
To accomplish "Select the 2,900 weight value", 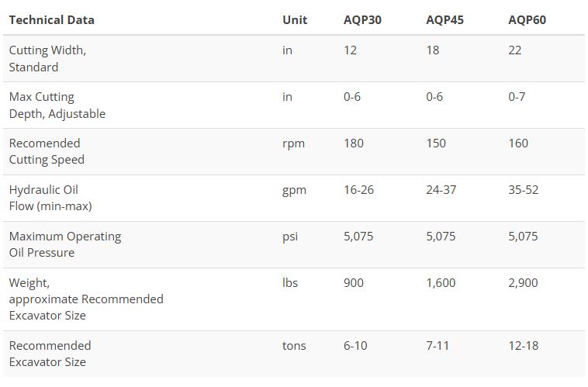I will [x=523, y=282].
